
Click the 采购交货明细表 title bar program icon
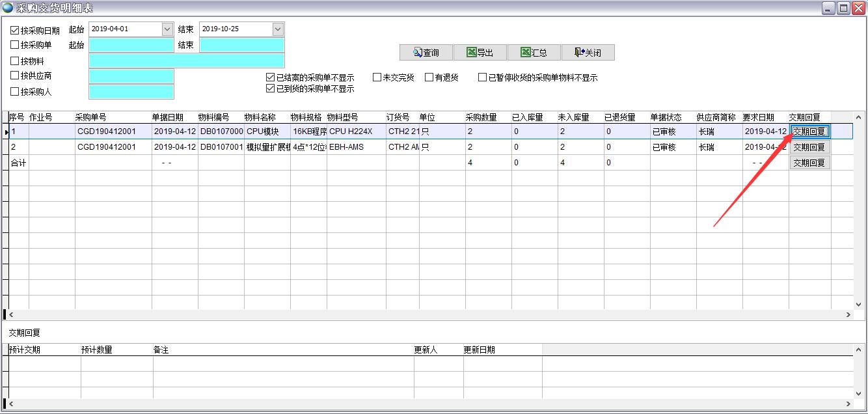point(7,7)
